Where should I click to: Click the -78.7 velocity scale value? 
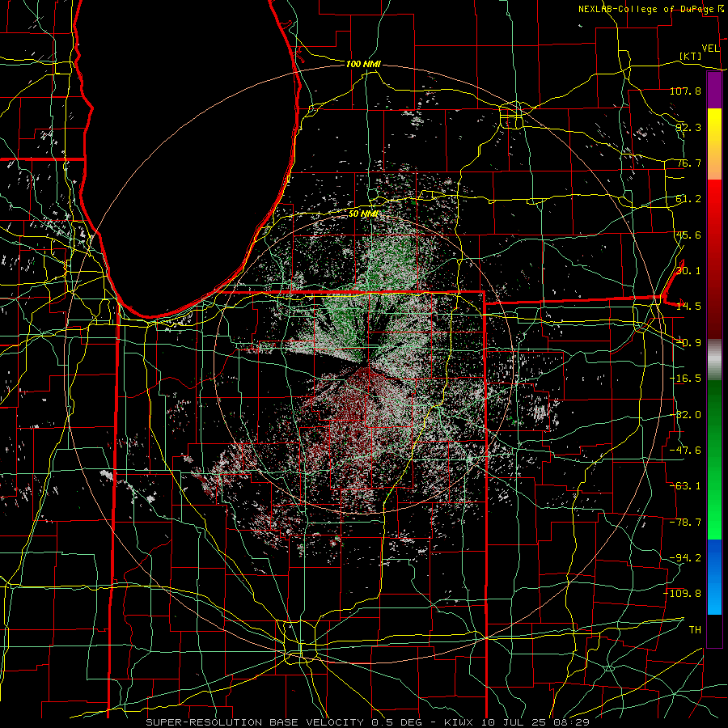click(x=685, y=523)
